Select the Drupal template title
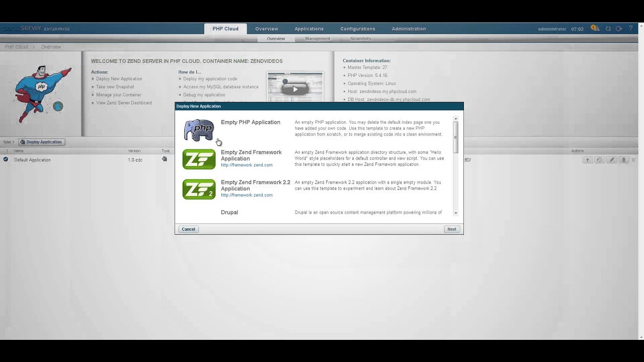This screenshot has height=362, width=644. point(229,212)
